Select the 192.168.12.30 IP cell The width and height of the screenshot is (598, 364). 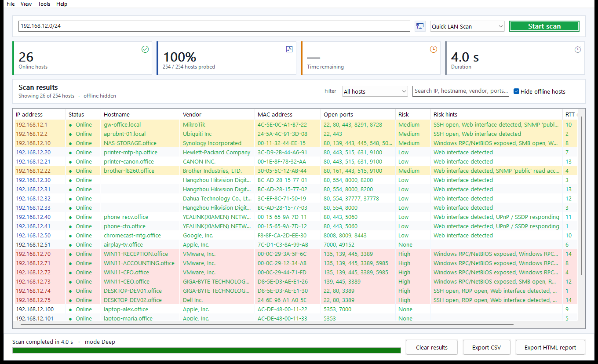coord(39,180)
